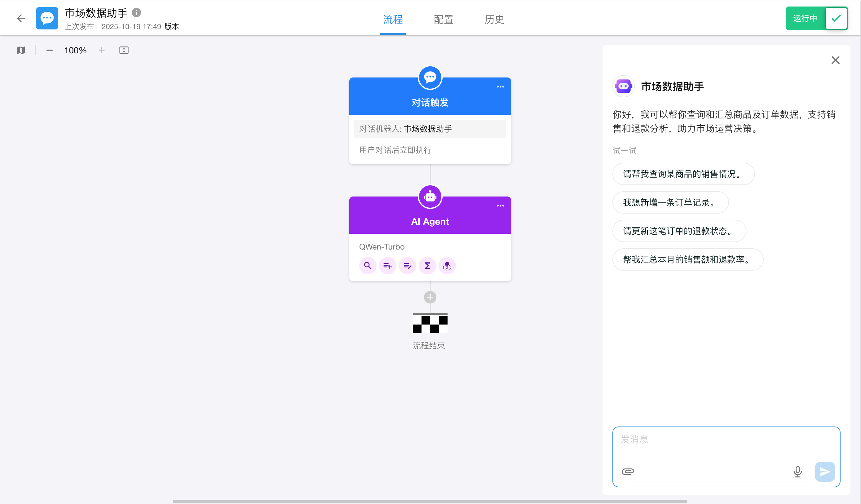Select suggestion 我想新增一条订单记录

click(670, 202)
